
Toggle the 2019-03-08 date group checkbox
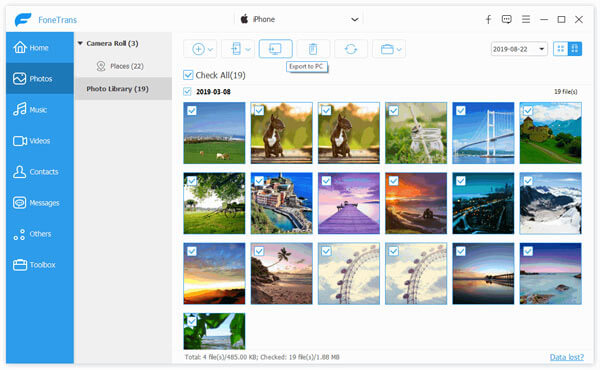point(187,91)
